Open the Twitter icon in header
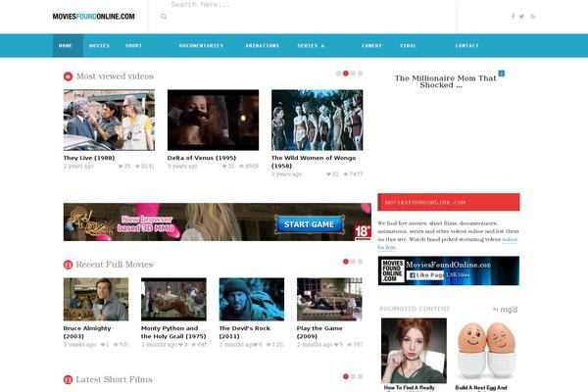 coord(521,17)
